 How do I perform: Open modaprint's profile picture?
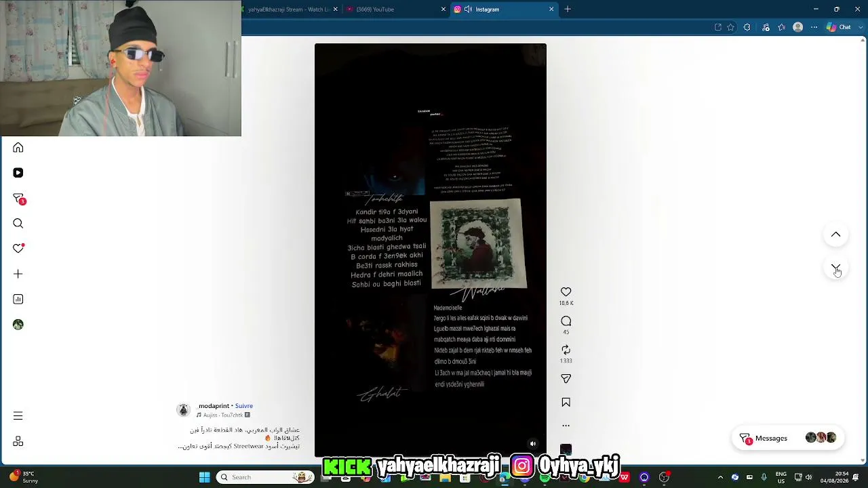(183, 410)
